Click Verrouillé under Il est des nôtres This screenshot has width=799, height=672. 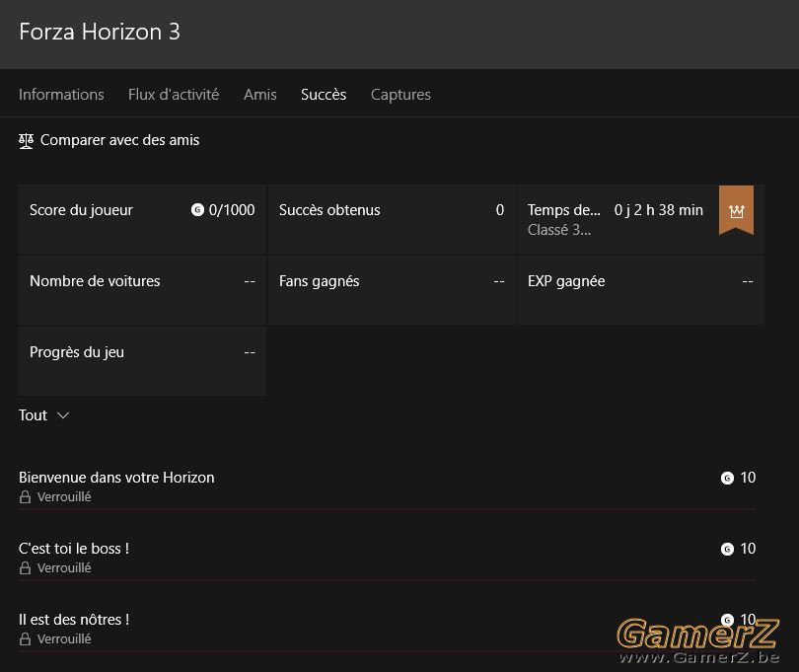point(64,638)
